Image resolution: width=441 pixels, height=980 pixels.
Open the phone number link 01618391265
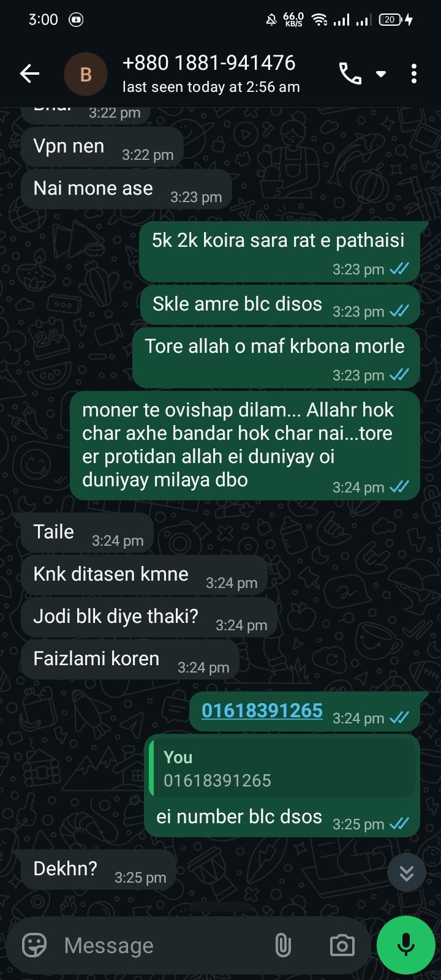(x=262, y=710)
